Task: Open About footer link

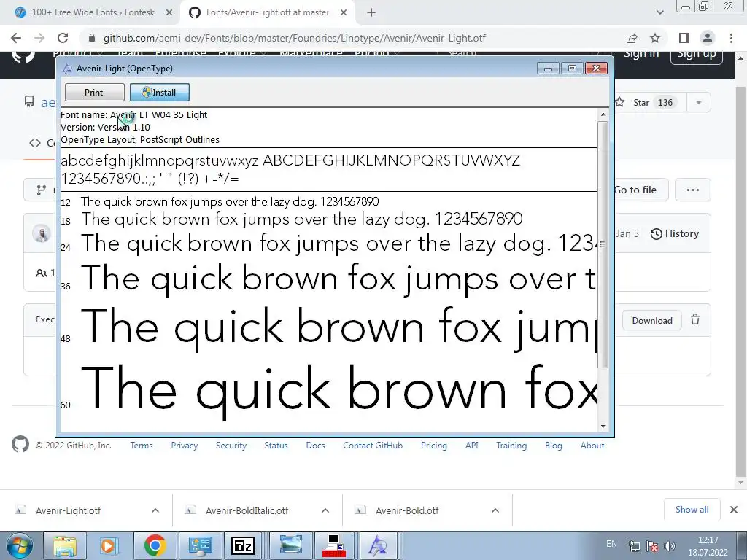Action: 592,446
